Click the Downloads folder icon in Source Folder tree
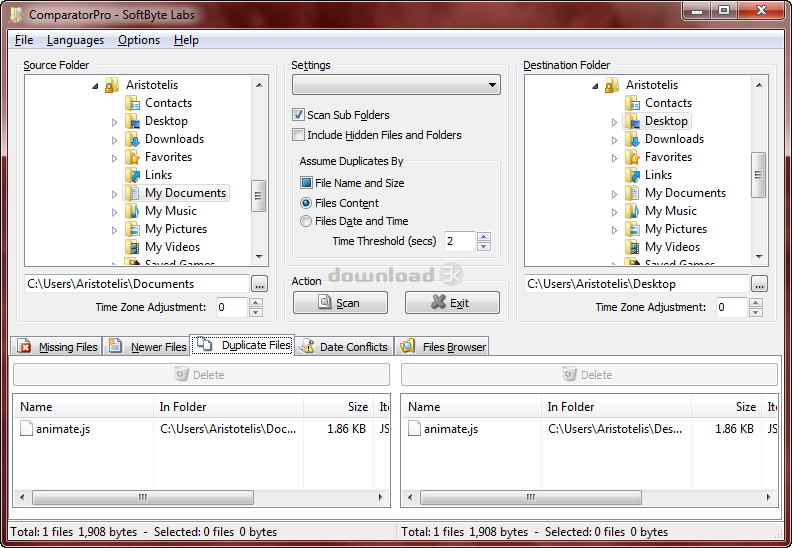The height and width of the screenshot is (548, 792). pyautogui.click(x=132, y=139)
